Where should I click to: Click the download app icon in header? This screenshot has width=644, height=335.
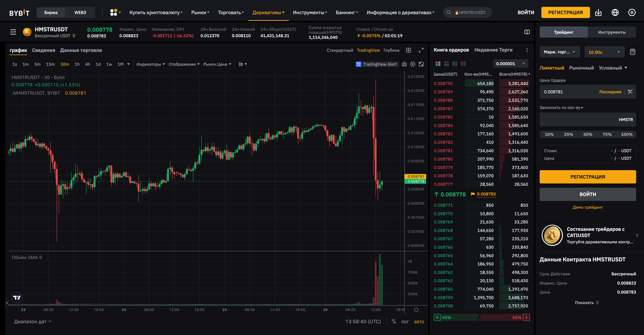click(x=599, y=12)
